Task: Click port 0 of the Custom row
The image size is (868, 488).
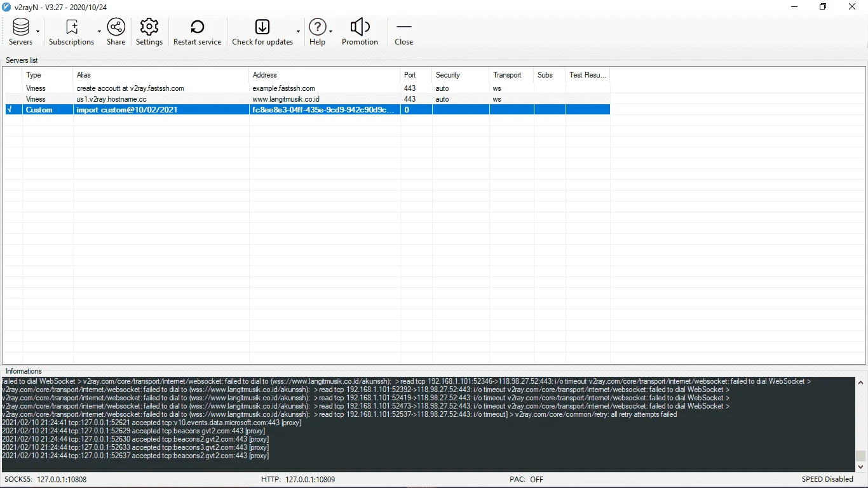Action: [x=407, y=110]
